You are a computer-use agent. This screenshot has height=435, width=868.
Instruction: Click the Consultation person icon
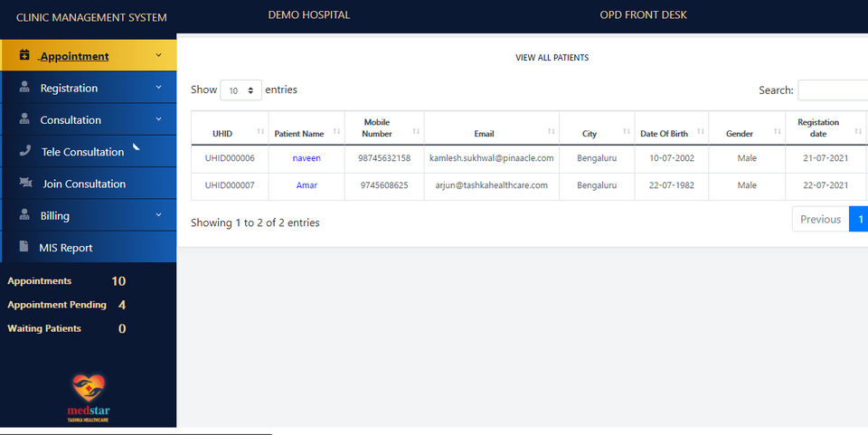pyautogui.click(x=24, y=118)
